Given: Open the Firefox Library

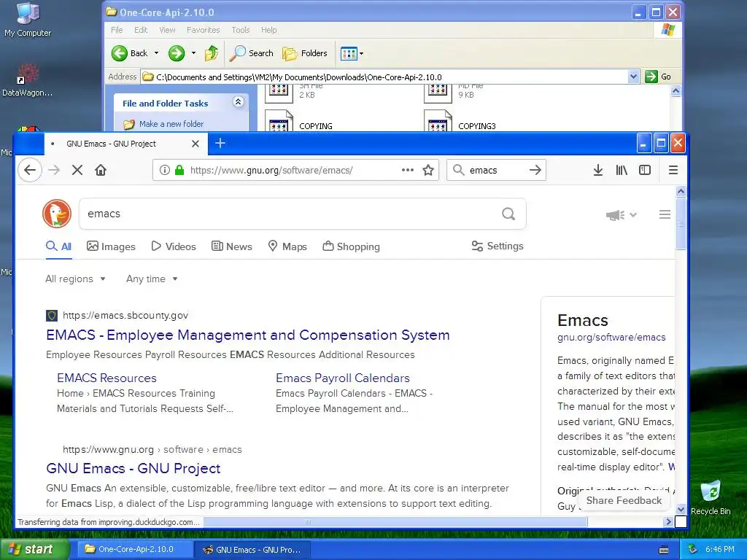Looking at the screenshot, I should click(622, 170).
